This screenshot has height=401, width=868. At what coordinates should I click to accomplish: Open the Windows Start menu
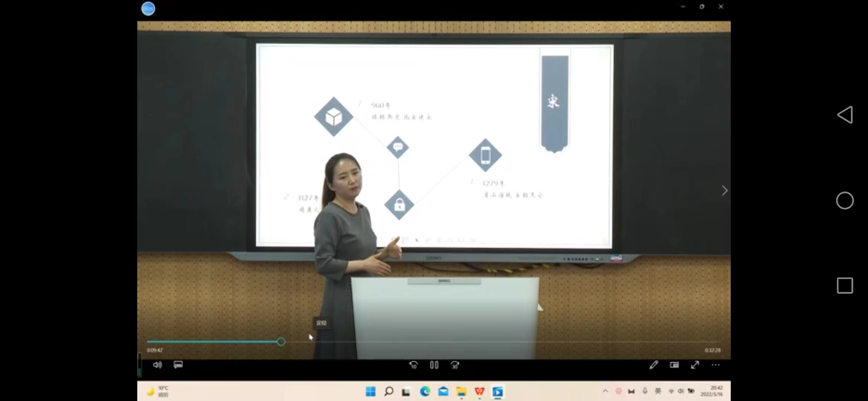(370, 391)
